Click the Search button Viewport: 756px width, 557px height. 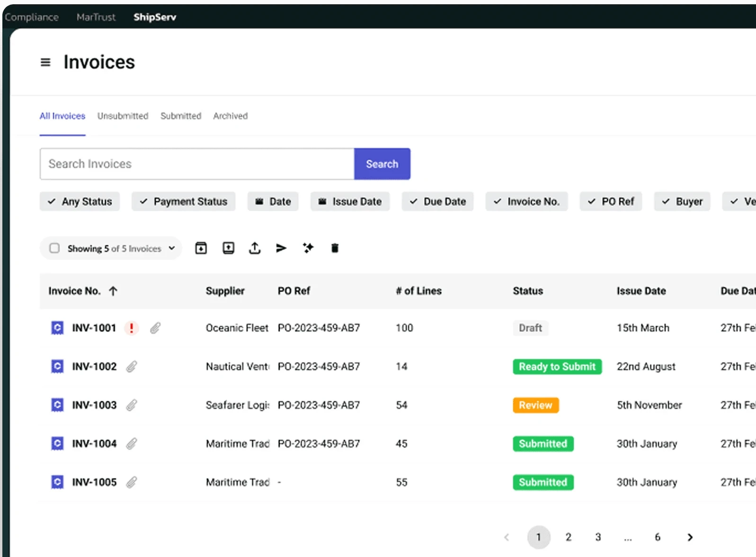(382, 164)
